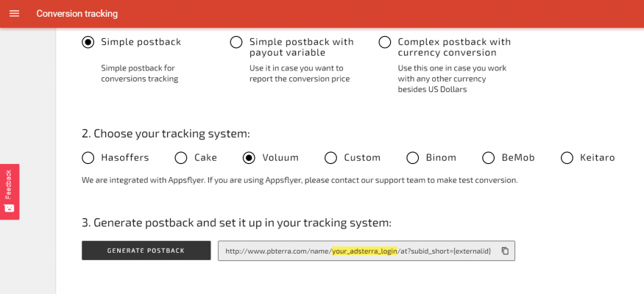The height and width of the screenshot is (294, 644).
Task: Select Complex postback with currency conversion
Action: [384, 42]
